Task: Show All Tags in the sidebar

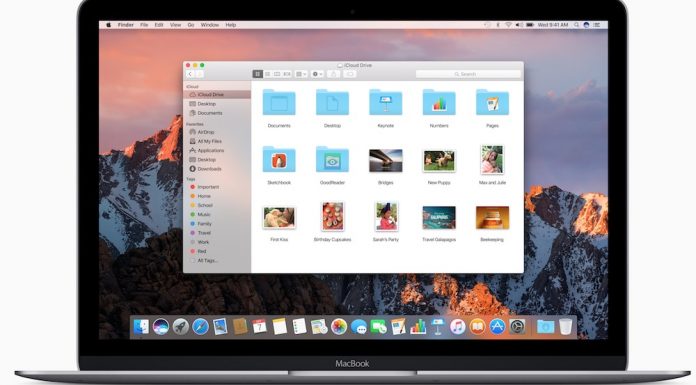Action: [x=217, y=261]
